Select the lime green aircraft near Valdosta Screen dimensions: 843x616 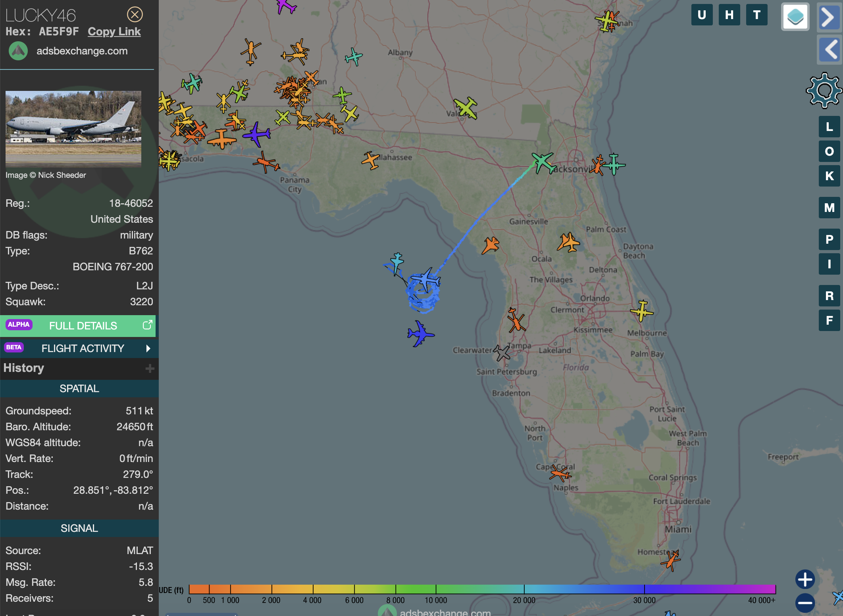point(466,108)
